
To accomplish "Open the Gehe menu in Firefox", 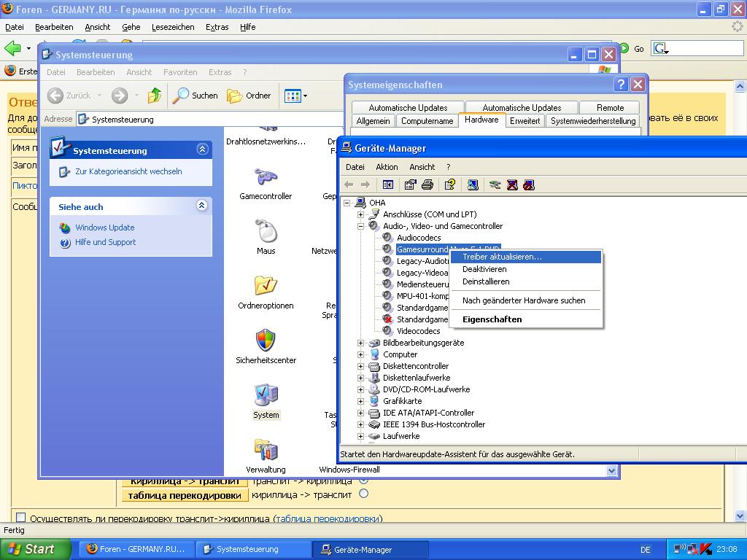I will [131, 27].
